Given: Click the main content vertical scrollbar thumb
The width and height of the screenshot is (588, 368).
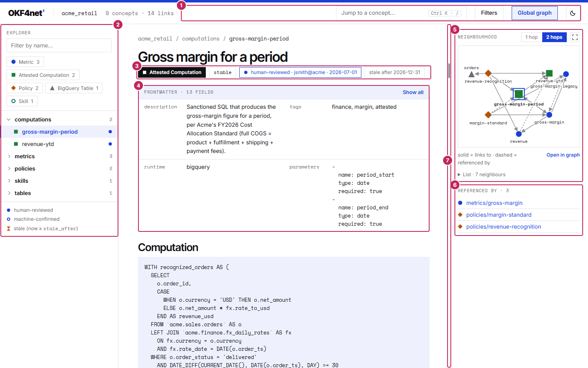Looking at the screenshot, I should coord(449,70).
